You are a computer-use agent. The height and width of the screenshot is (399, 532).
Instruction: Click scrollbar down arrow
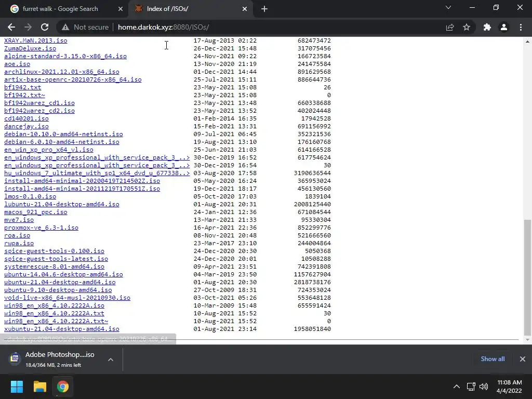(x=527, y=340)
